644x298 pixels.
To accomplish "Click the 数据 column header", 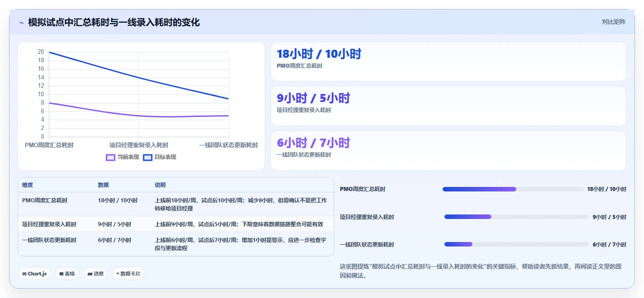I will click(x=103, y=185).
